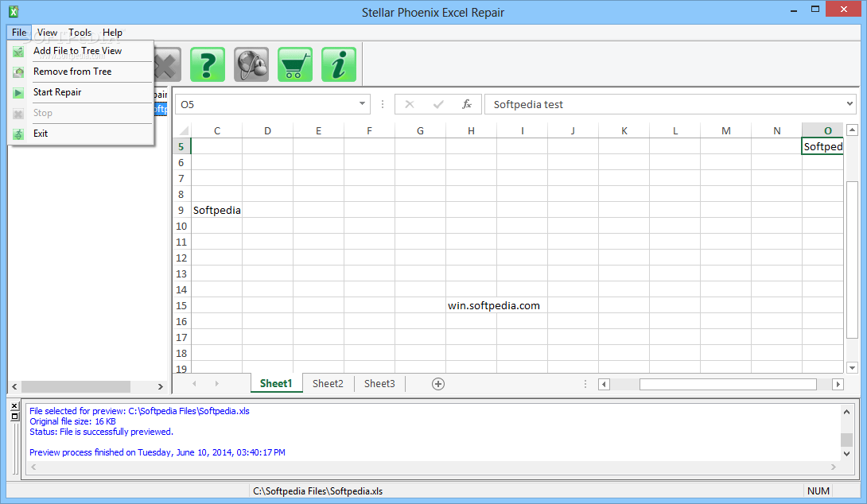Click the select-all corner of the grid
This screenshot has width=867, height=504.
click(184, 131)
